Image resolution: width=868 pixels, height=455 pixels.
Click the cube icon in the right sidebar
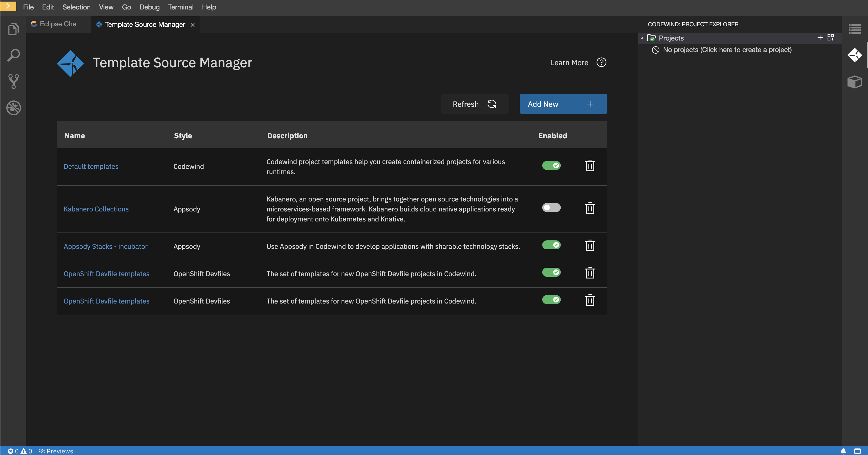pos(855,82)
